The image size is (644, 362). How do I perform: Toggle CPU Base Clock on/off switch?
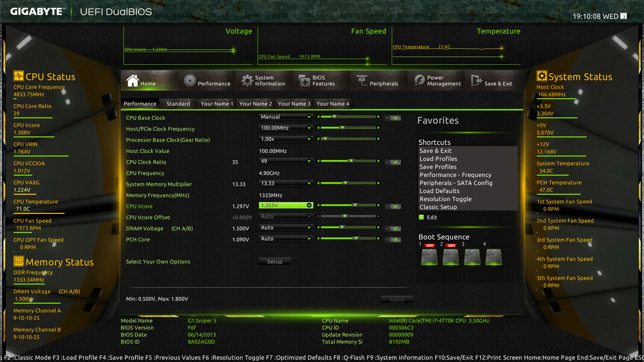[x=392, y=118]
